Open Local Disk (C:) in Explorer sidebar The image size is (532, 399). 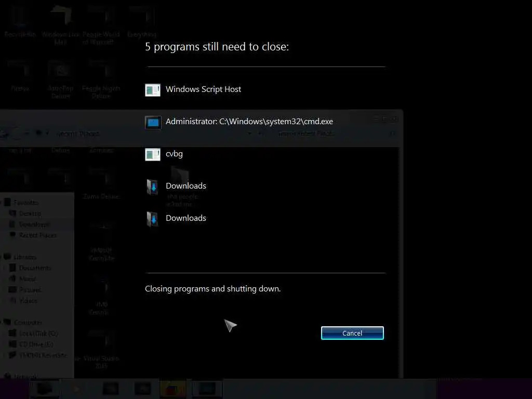click(x=38, y=334)
